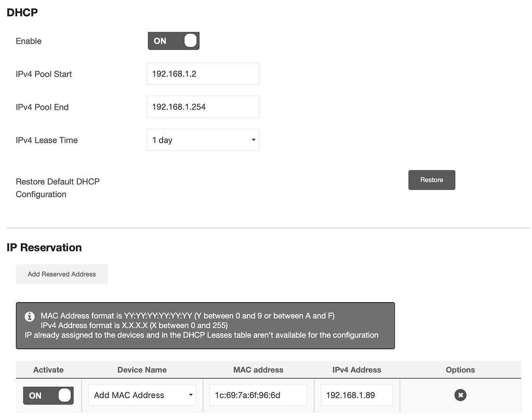Click Add Reserved Address

coord(61,274)
